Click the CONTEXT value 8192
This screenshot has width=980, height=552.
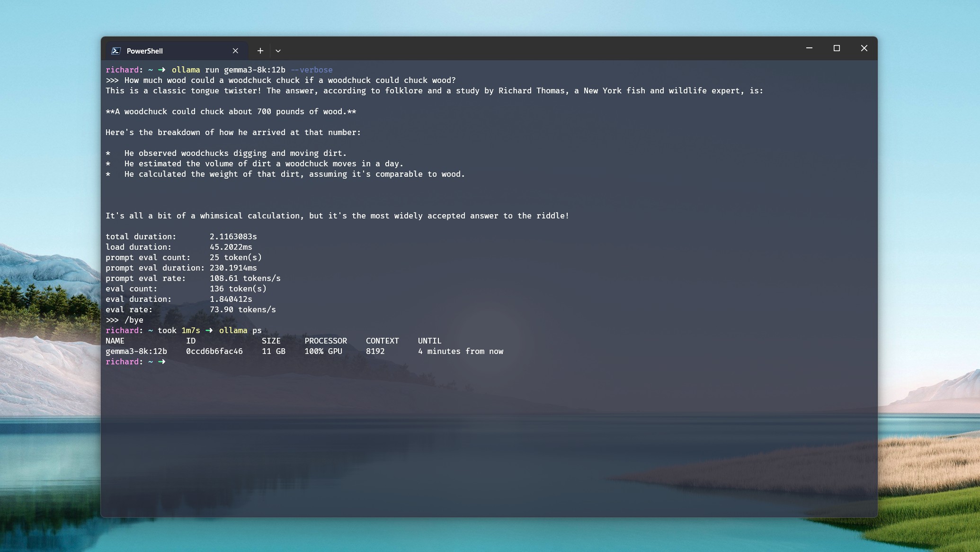(375, 352)
